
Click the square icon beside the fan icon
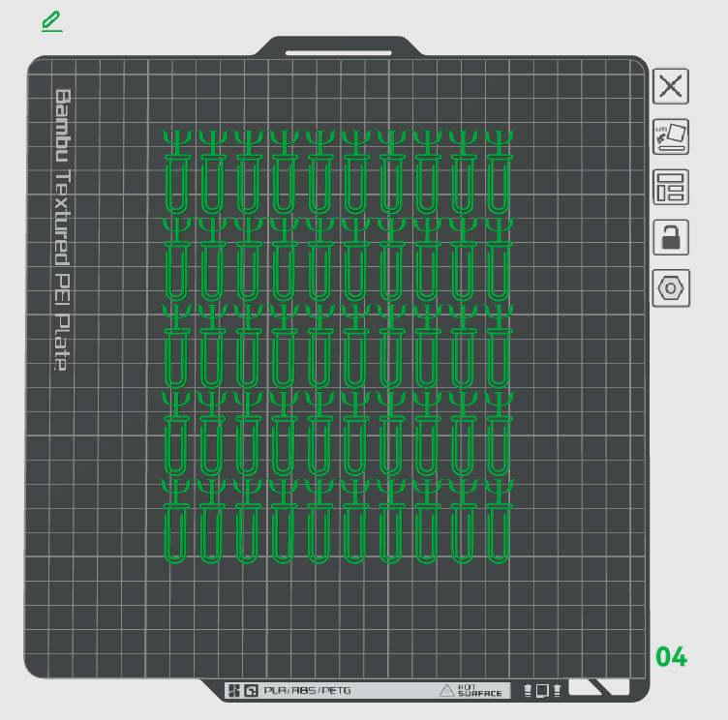[251, 690]
